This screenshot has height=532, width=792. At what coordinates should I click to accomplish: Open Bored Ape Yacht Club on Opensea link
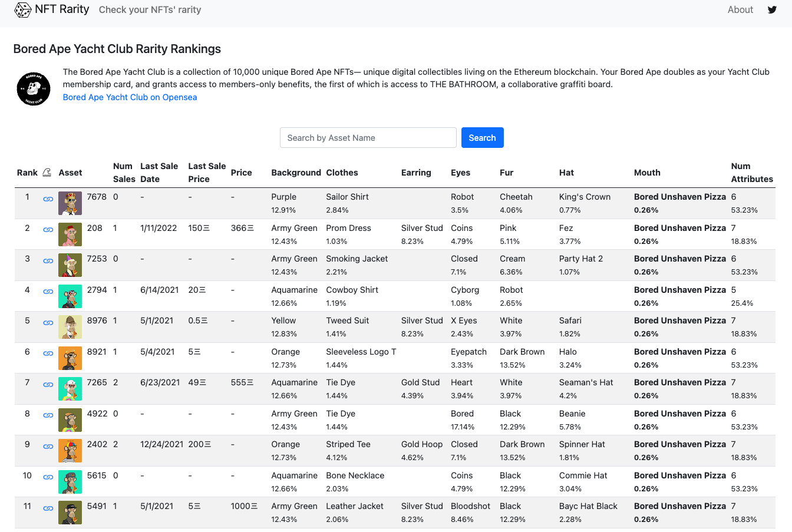(130, 97)
